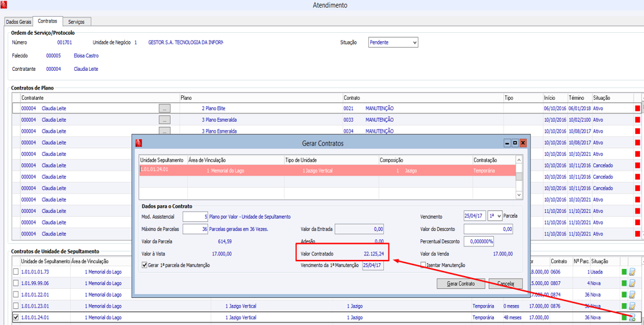Switch to the Dados Gerais tab
644x325 pixels.
coord(18,22)
